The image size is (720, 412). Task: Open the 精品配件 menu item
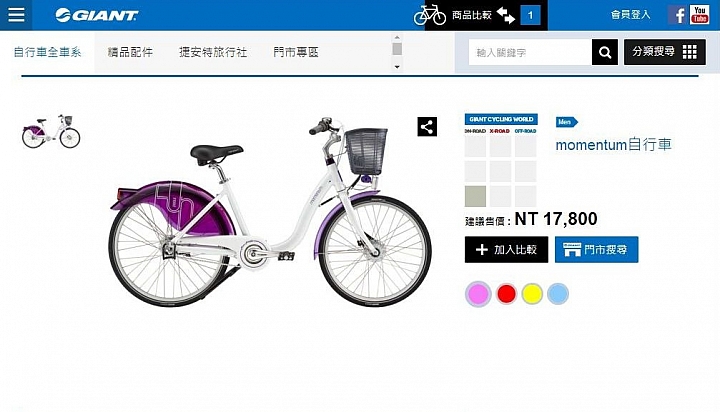pyautogui.click(x=130, y=52)
